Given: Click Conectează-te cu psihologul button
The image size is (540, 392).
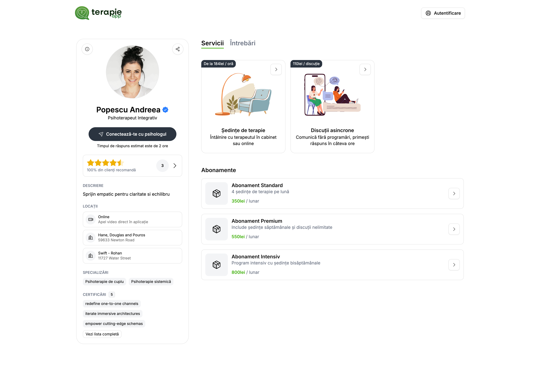Looking at the screenshot, I should tap(132, 134).
